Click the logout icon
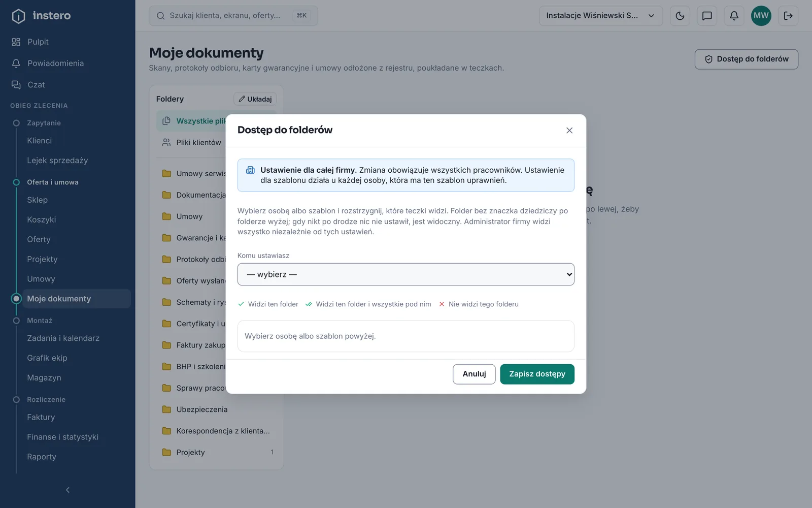Viewport: 812px width, 508px height. pos(788,16)
